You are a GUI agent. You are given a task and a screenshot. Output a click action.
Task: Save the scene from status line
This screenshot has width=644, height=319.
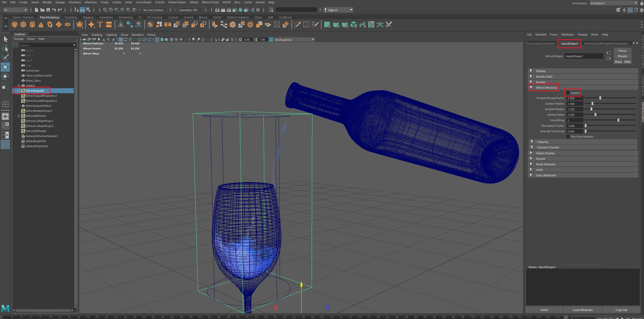click(x=48, y=10)
